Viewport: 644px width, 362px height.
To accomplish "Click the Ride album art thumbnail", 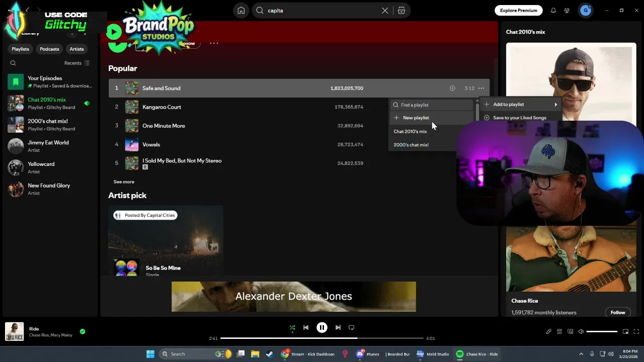I will pyautogui.click(x=15, y=331).
